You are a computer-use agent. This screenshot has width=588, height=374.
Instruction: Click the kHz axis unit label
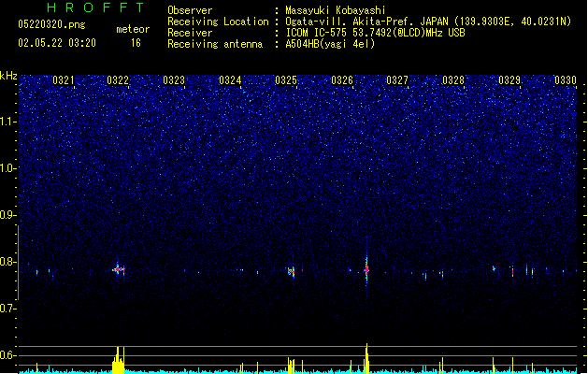click(8, 76)
